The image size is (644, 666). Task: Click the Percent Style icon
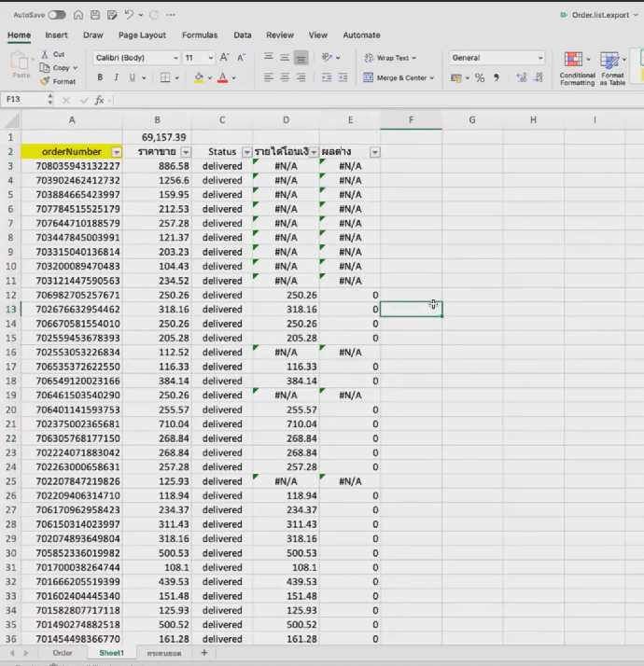point(480,78)
